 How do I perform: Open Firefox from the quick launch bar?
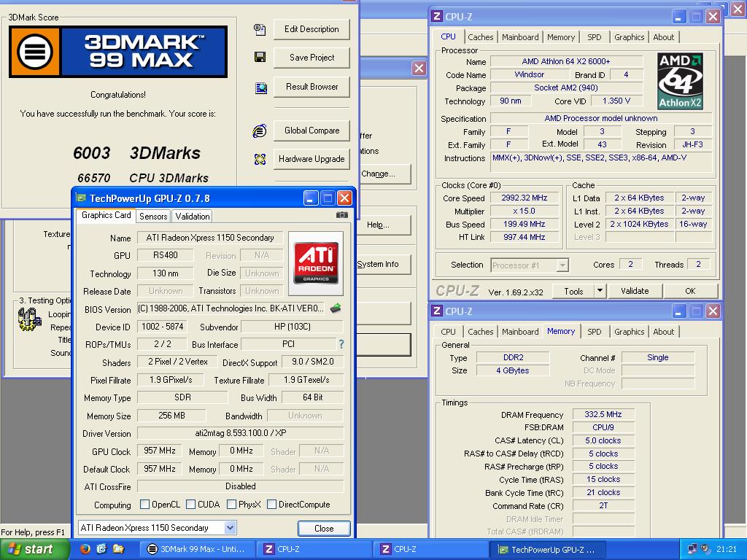85,549
